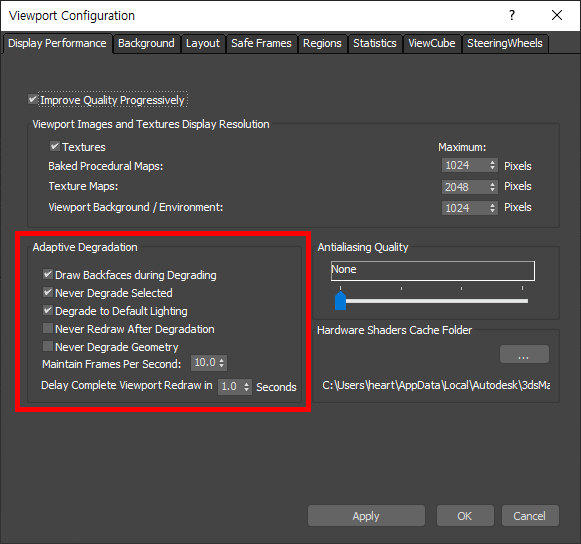Disable Draw Backfaces during Degrading

click(x=48, y=275)
